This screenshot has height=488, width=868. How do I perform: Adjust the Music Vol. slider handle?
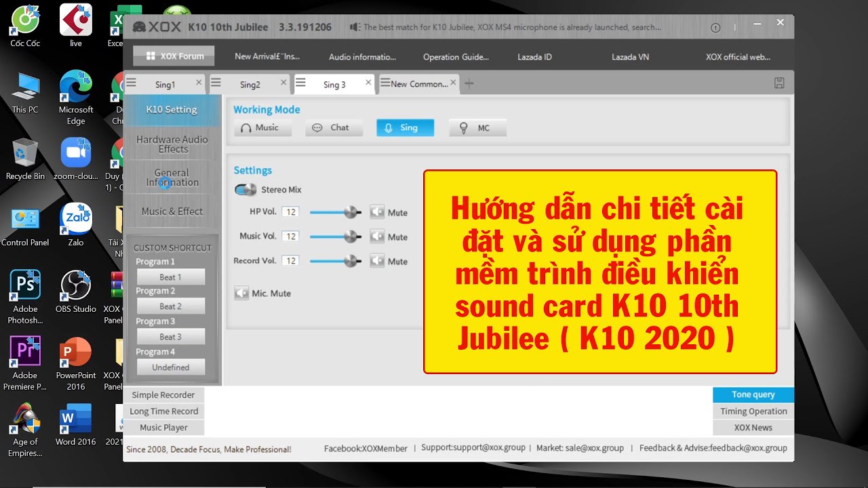tap(351, 237)
